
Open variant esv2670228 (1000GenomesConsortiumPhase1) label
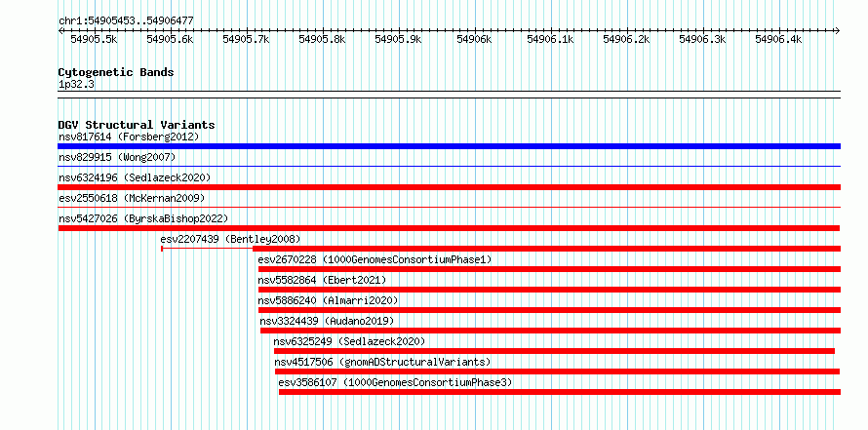coord(375,259)
